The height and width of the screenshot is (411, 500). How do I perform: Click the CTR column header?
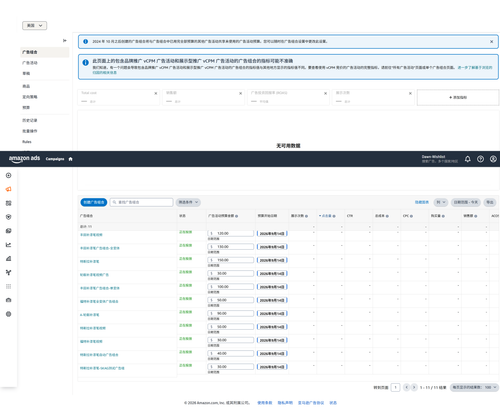tap(350, 216)
